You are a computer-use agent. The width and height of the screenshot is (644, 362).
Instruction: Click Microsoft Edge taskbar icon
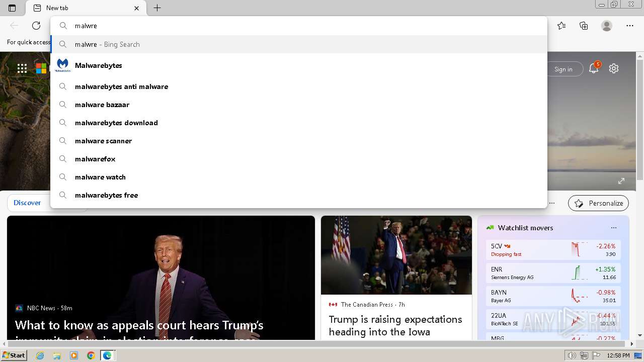(107, 355)
